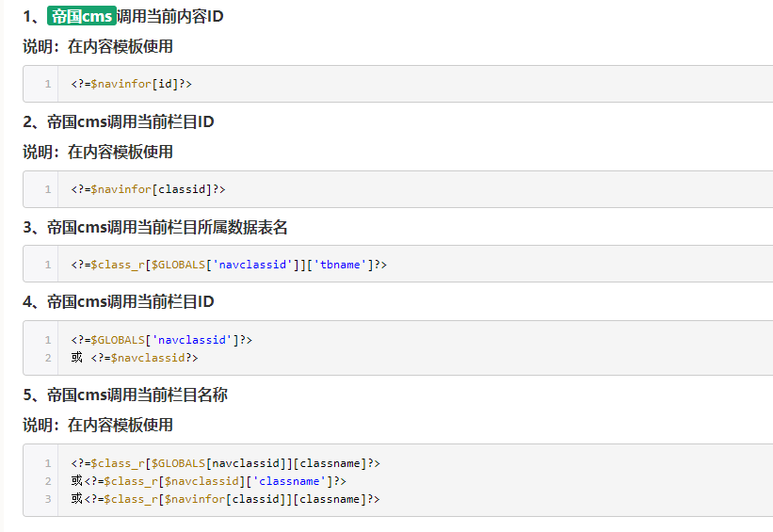Click the 说明 text under heading 2

(x=98, y=152)
